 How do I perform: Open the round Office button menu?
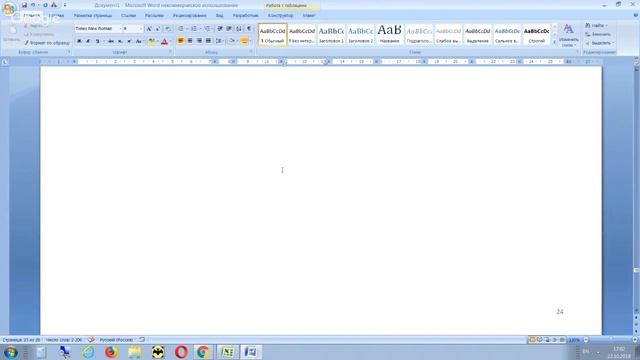[x=9, y=9]
